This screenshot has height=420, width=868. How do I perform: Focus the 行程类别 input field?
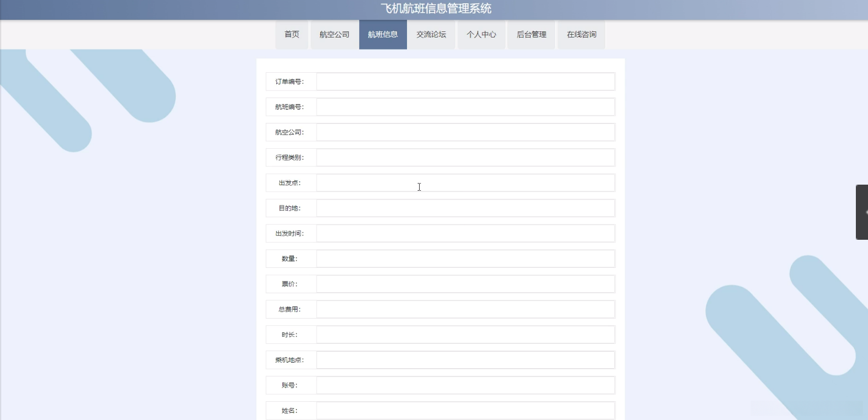click(x=465, y=158)
